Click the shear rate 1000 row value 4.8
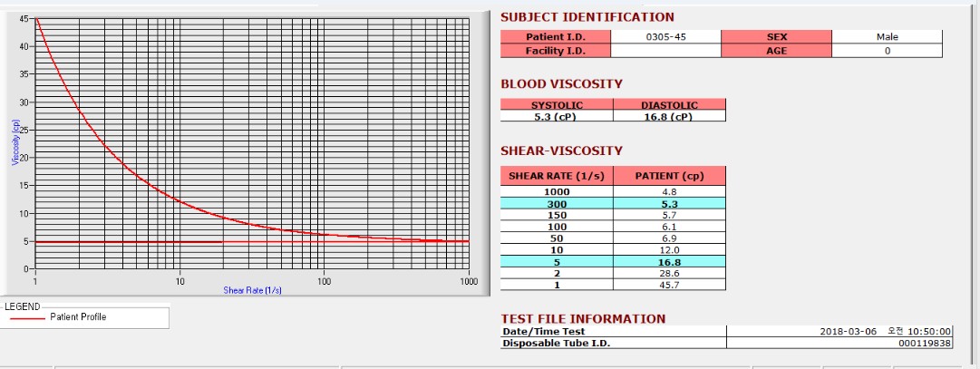The width and height of the screenshot is (980, 369). [669, 191]
